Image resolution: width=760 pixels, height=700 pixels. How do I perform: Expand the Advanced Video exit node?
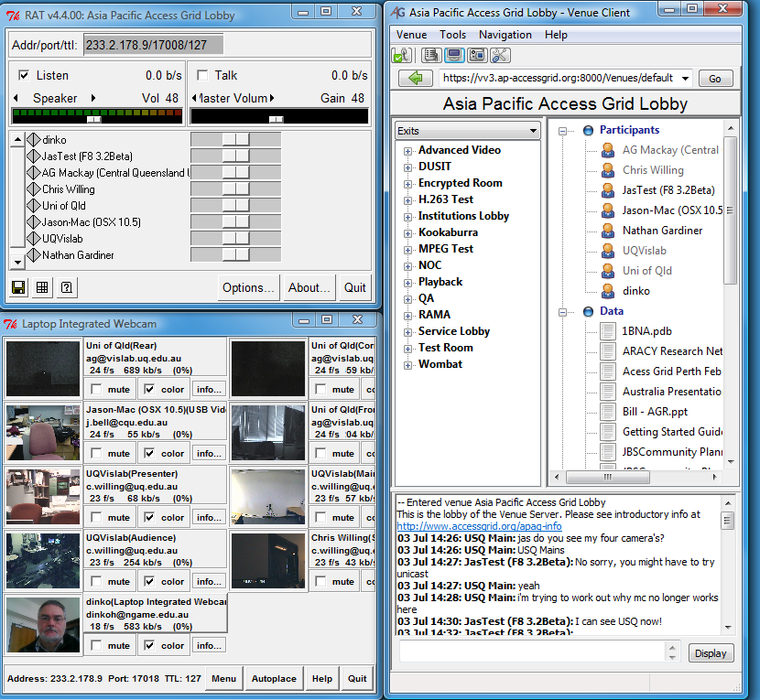click(408, 150)
